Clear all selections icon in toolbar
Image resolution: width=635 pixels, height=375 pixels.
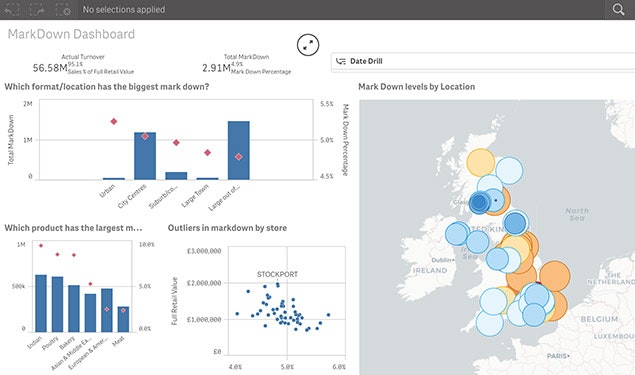[x=63, y=9]
